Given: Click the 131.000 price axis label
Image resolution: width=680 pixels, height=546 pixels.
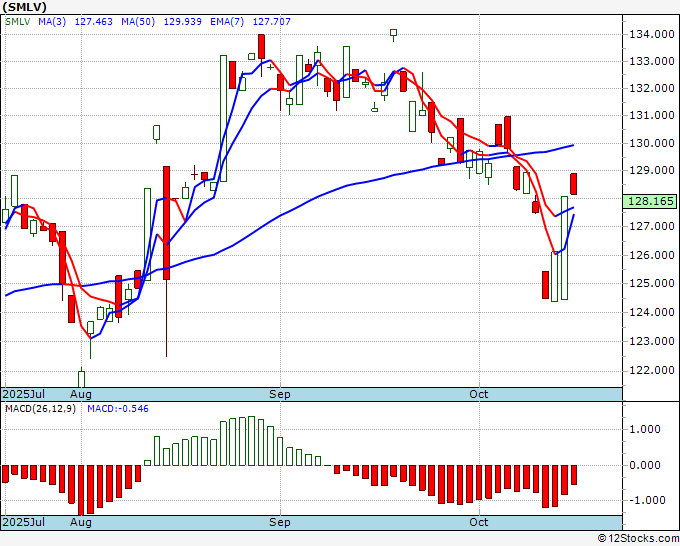Looking at the screenshot, I should pyautogui.click(x=652, y=115).
